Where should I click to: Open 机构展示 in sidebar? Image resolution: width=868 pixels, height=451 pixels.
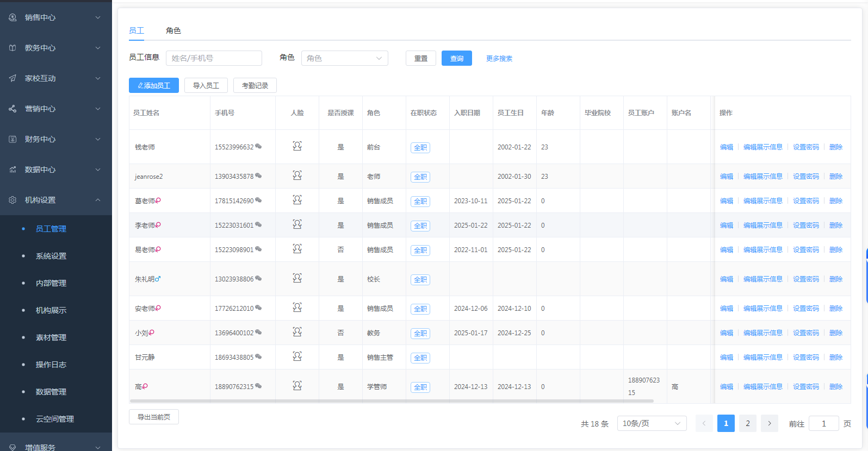[51, 310]
